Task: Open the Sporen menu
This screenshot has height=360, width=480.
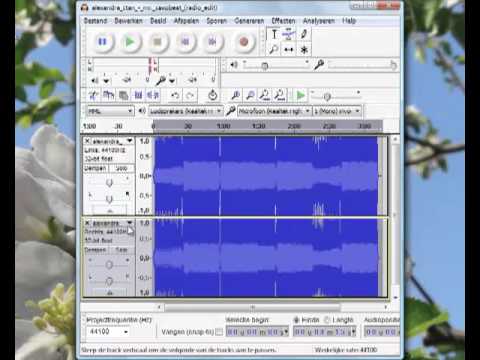Action: pyautogui.click(x=216, y=21)
